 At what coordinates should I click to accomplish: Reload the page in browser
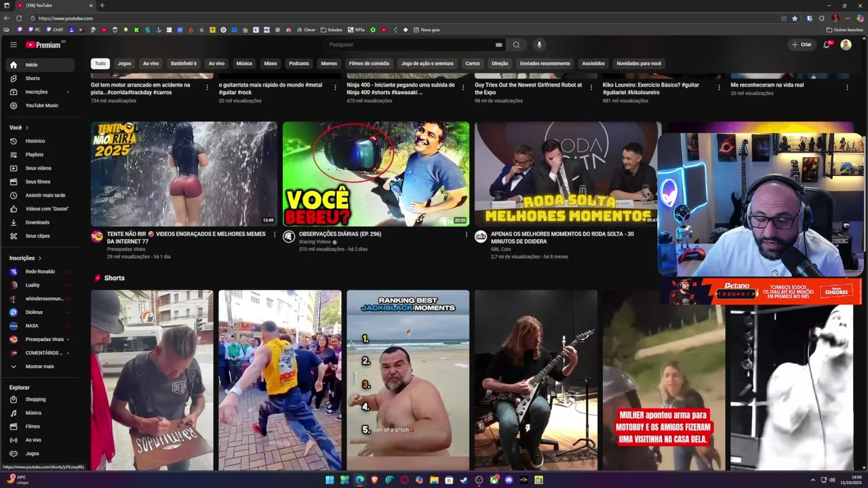[x=19, y=18]
